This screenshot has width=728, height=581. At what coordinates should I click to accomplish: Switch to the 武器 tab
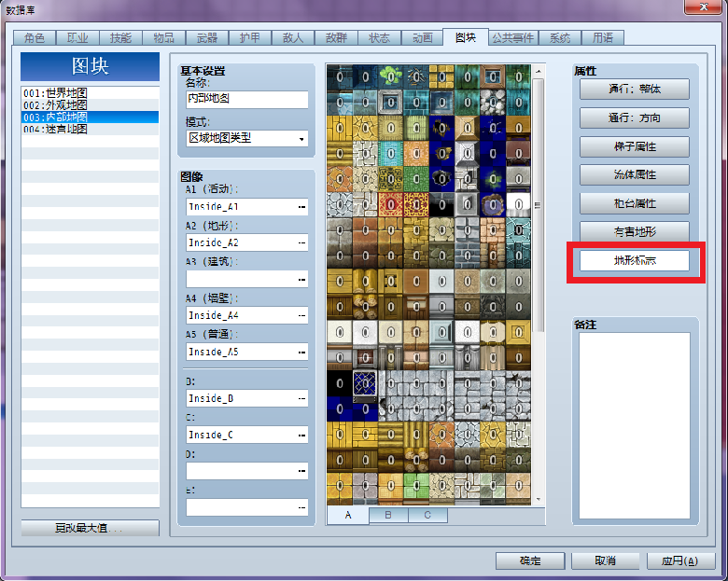point(206,37)
